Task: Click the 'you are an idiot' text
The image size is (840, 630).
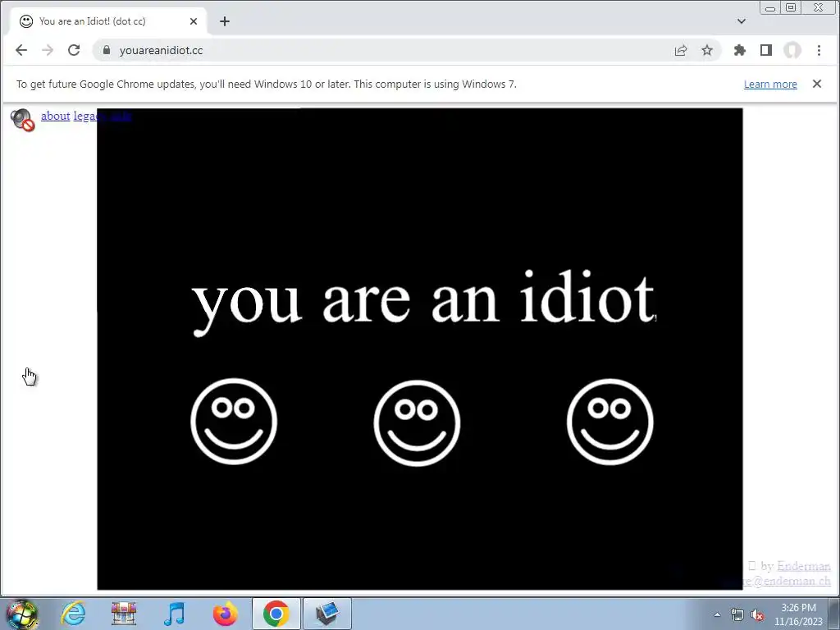Action: (x=423, y=303)
